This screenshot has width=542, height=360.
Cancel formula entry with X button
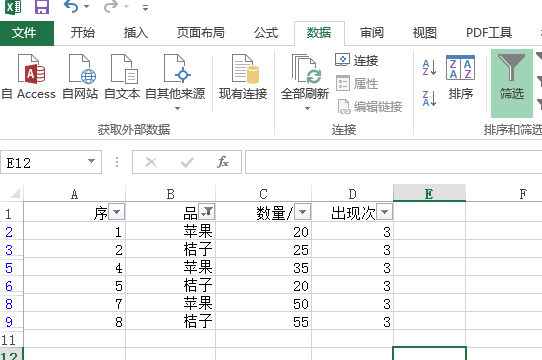151,162
